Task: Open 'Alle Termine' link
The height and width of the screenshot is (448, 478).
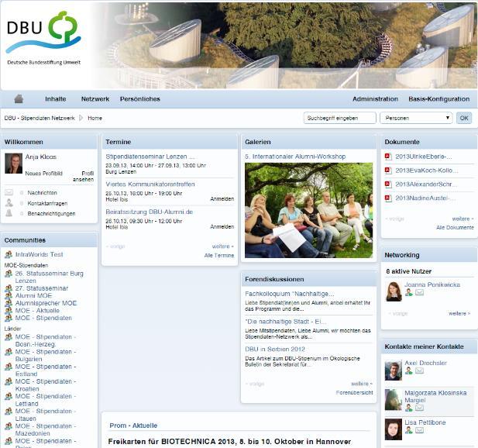Action: click(218, 255)
